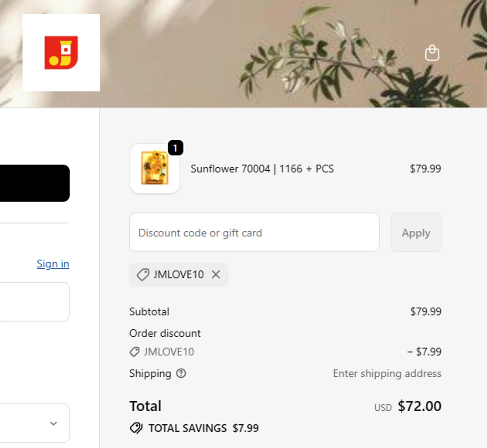487x448 pixels.
Task: Click the tag icon under Order discount
Action: [x=134, y=352]
